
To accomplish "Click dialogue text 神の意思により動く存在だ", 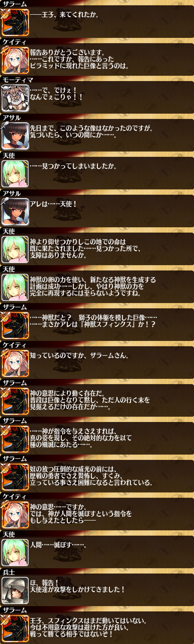I will [x=67, y=393].
